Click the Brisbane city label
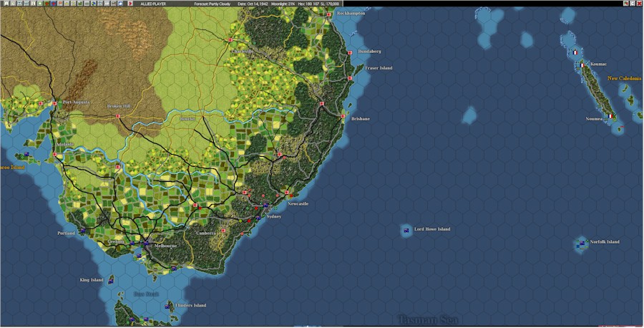 [361, 119]
